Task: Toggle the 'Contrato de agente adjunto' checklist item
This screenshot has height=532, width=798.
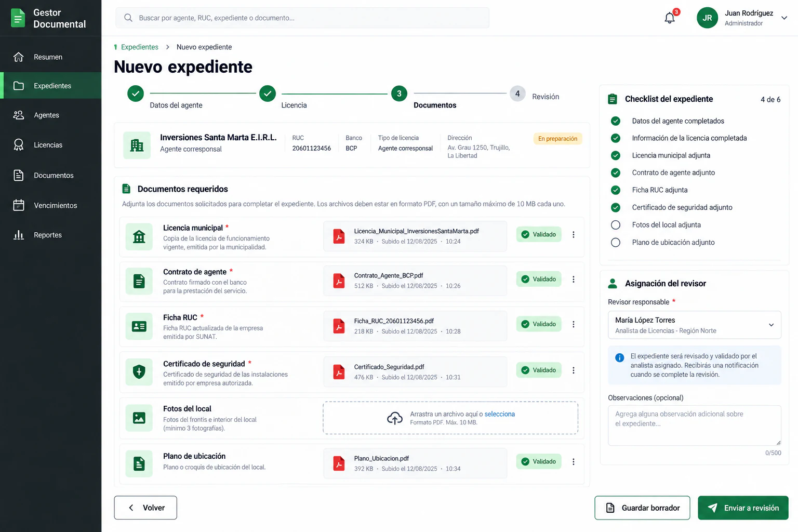Action: click(616, 172)
